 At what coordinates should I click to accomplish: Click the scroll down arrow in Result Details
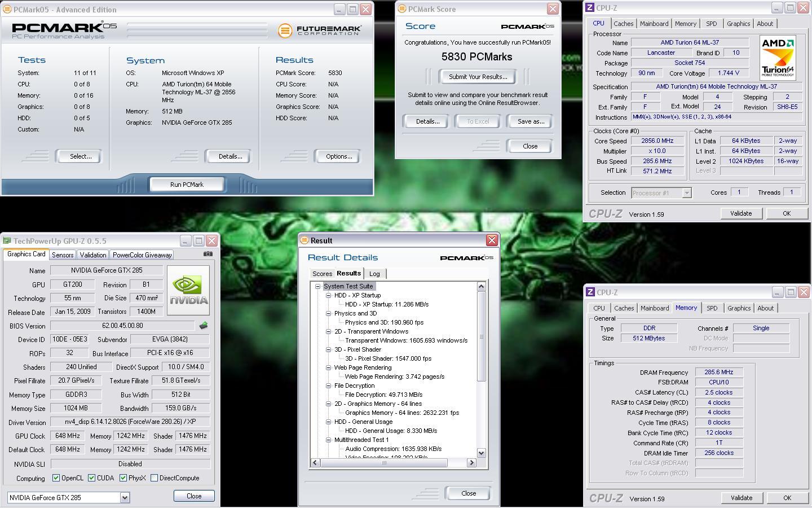click(x=481, y=453)
